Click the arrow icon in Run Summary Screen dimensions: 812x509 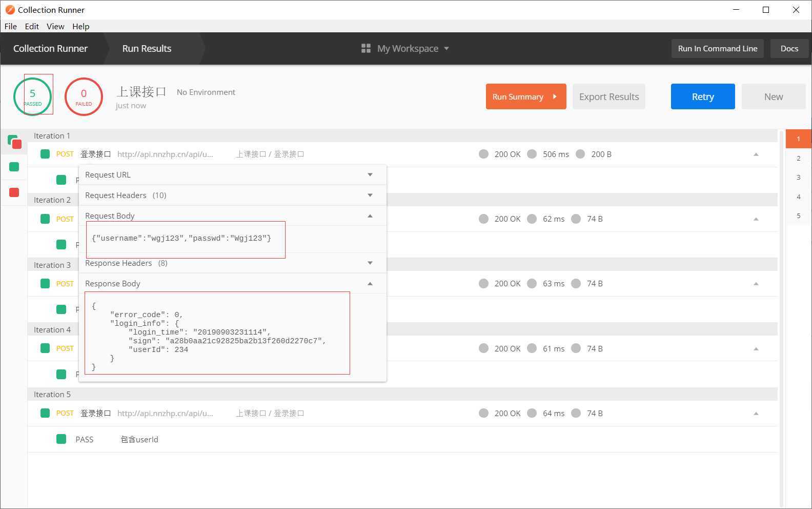[555, 96]
